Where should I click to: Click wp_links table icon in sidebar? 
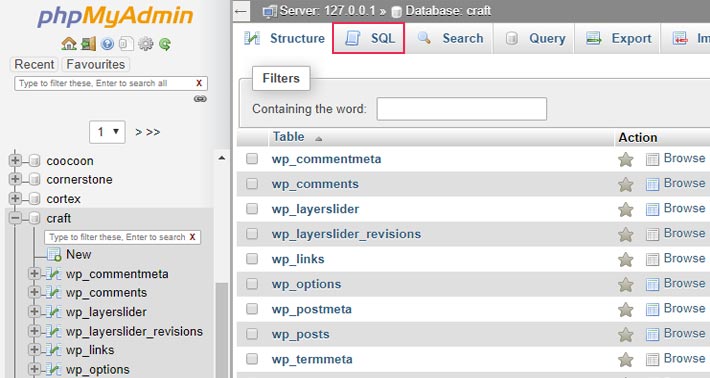(x=53, y=350)
